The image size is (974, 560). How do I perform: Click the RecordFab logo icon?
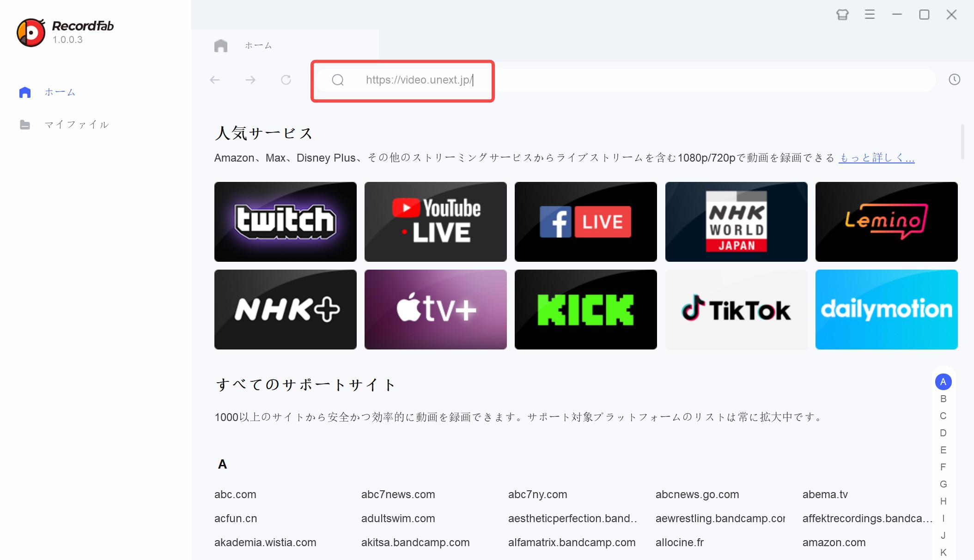click(31, 33)
